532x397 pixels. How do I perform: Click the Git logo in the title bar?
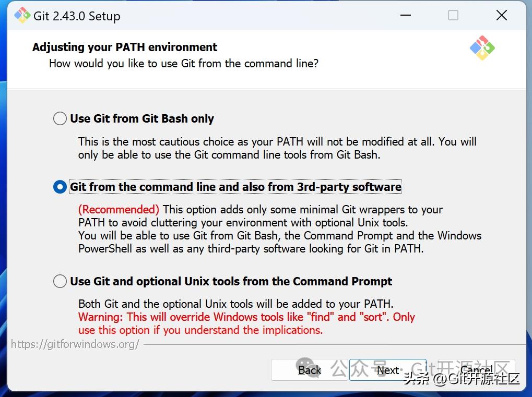pyautogui.click(x=22, y=16)
